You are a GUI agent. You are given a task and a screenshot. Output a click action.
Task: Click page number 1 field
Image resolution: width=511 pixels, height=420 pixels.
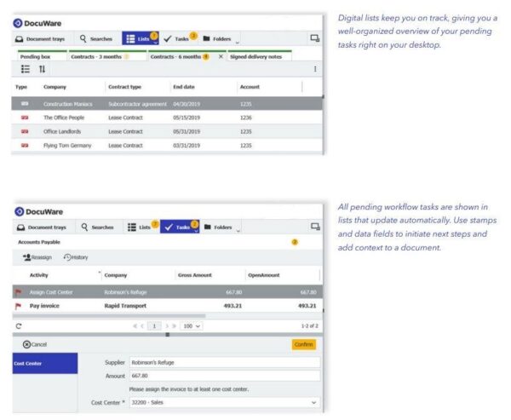[154, 326]
